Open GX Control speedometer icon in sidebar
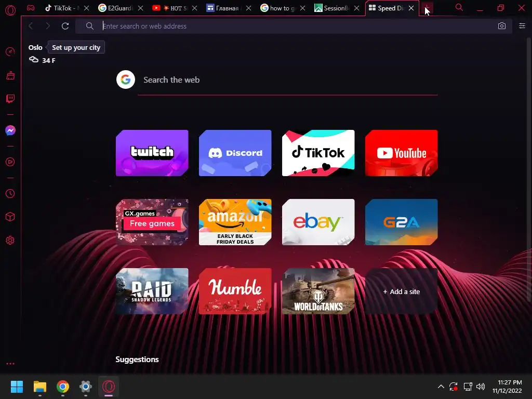This screenshot has width=532, height=399. [10, 51]
